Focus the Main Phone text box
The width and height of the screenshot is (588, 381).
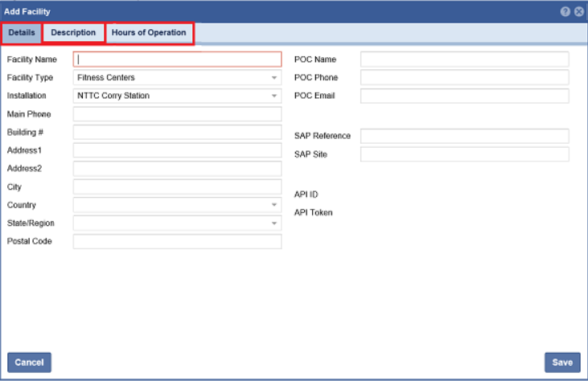click(x=177, y=114)
